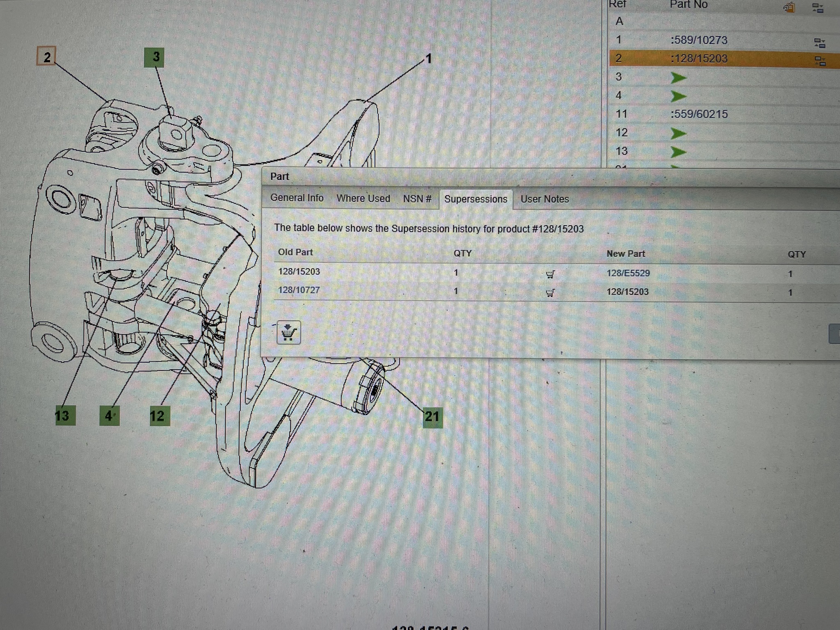Expand ref 13 via green arrow
This screenshot has height=630, width=840.
[678, 152]
